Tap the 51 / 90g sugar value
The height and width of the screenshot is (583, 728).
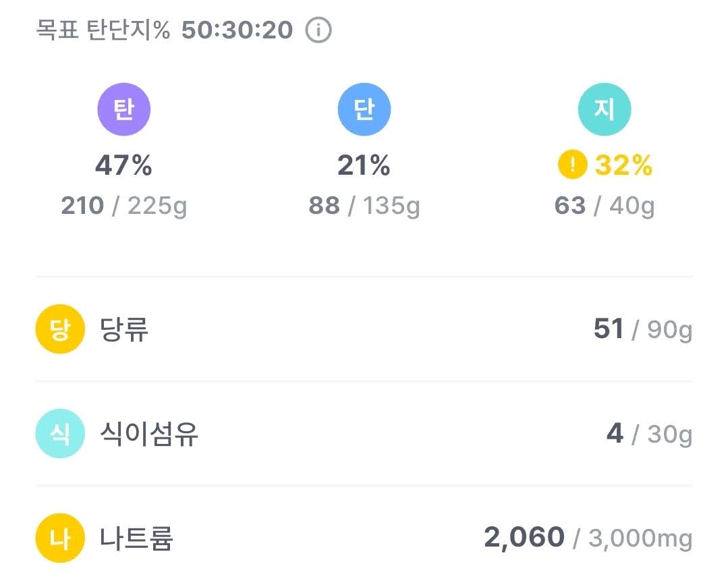coord(643,329)
